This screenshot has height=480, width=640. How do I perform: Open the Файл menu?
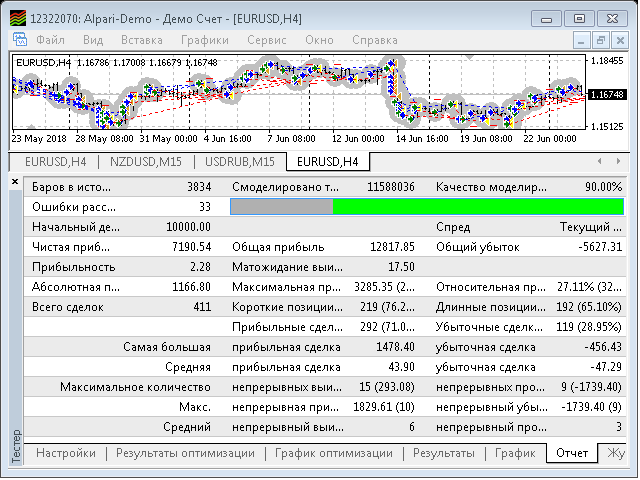[50, 40]
